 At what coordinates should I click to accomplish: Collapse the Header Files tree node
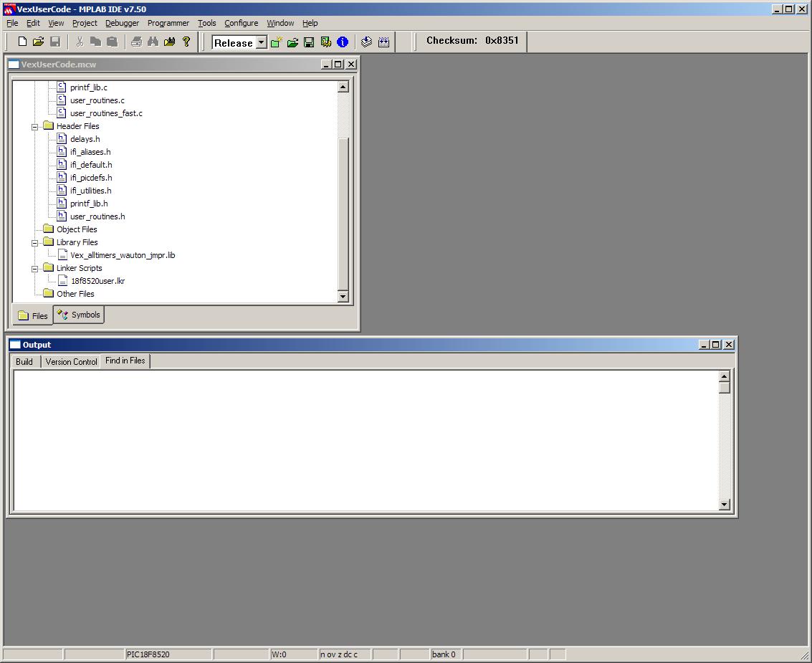(x=35, y=125)
